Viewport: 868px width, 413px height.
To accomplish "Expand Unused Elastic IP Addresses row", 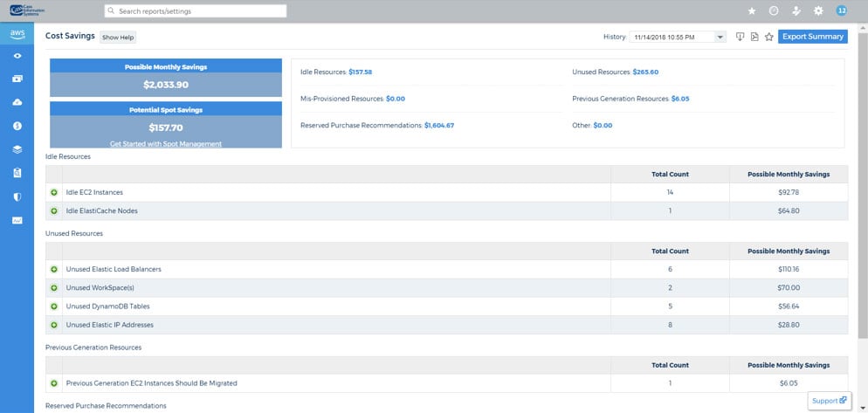I will pyautogui.click(x=53, y=325).
